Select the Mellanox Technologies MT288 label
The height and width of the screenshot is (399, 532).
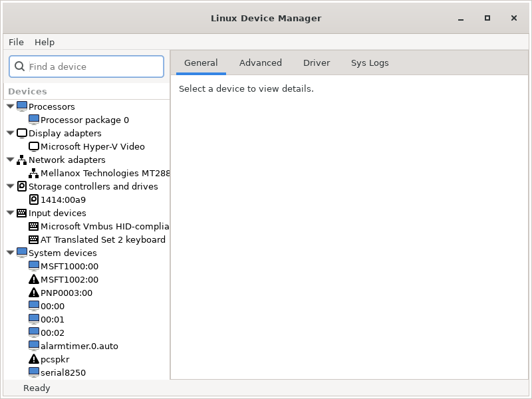click(x=105, y=173)
